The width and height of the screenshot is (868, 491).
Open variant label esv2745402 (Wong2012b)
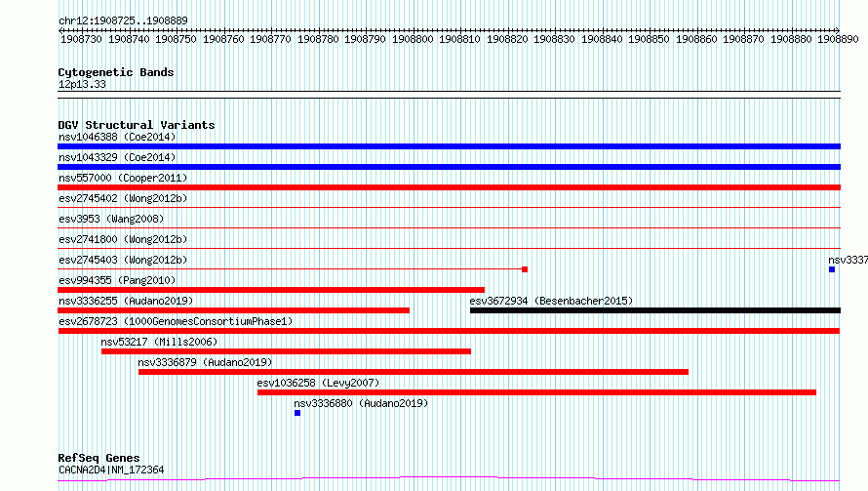pos(123,198)
